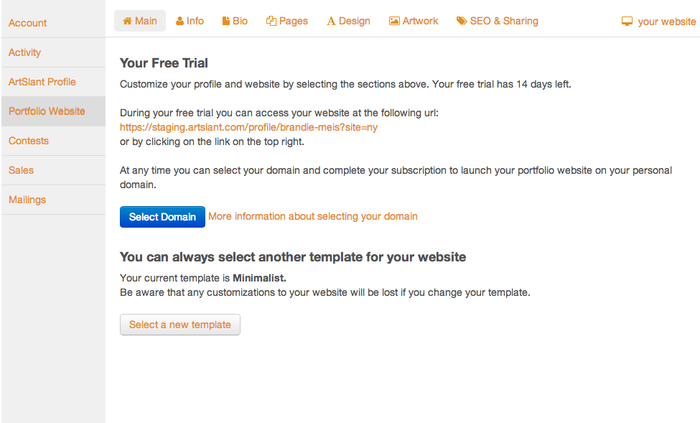Viewport: 700px width, 423px height.
Task: Open the staging.artslant.com profile URL link
Action: (x=249, y=127)
